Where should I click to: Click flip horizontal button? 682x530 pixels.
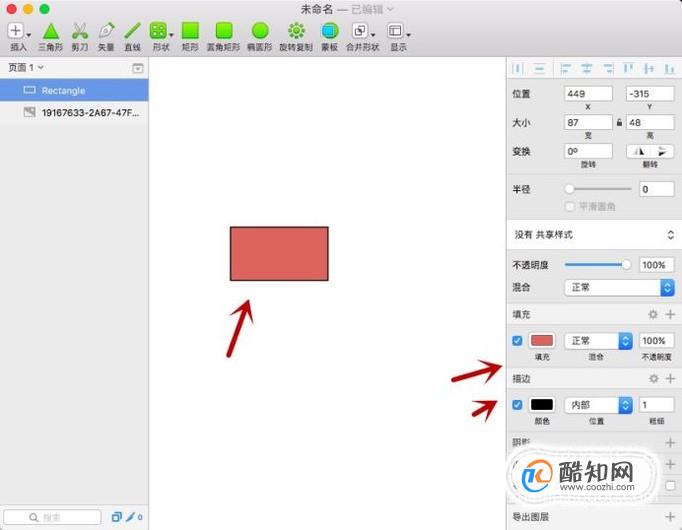(638, 151)
